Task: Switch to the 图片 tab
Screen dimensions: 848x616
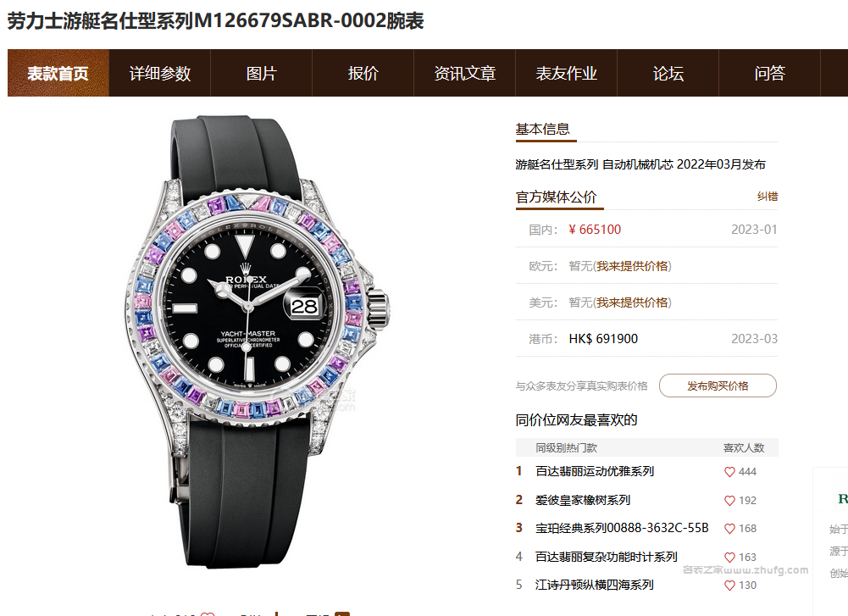Action: tap(261, 73)
